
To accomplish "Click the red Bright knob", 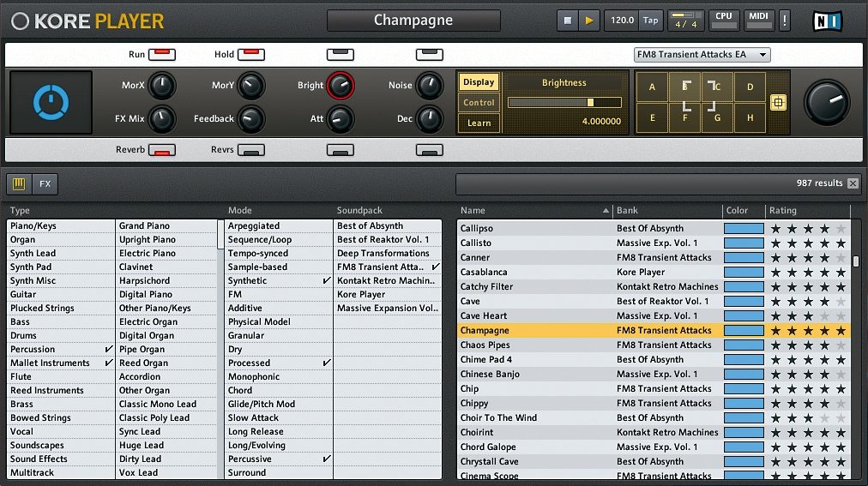I will 341,85.
